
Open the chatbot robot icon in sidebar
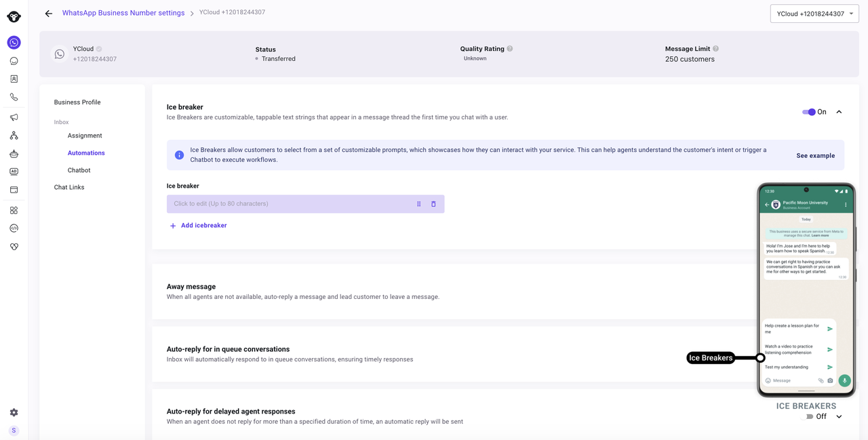14,154
